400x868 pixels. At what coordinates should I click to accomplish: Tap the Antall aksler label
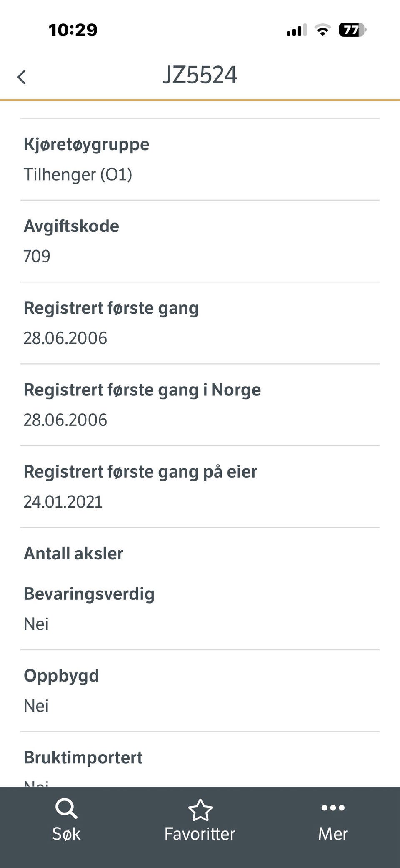point(74,554)
